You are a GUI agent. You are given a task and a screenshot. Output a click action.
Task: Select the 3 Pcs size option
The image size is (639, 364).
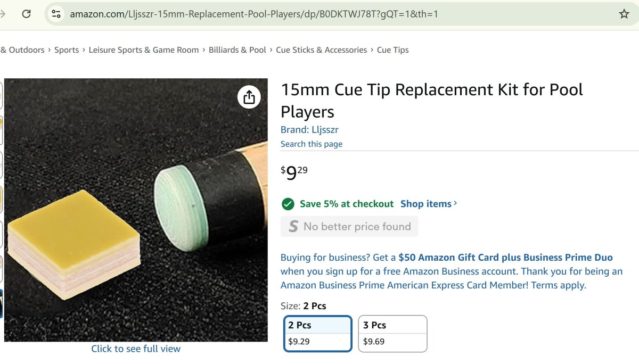coord(392,333)
